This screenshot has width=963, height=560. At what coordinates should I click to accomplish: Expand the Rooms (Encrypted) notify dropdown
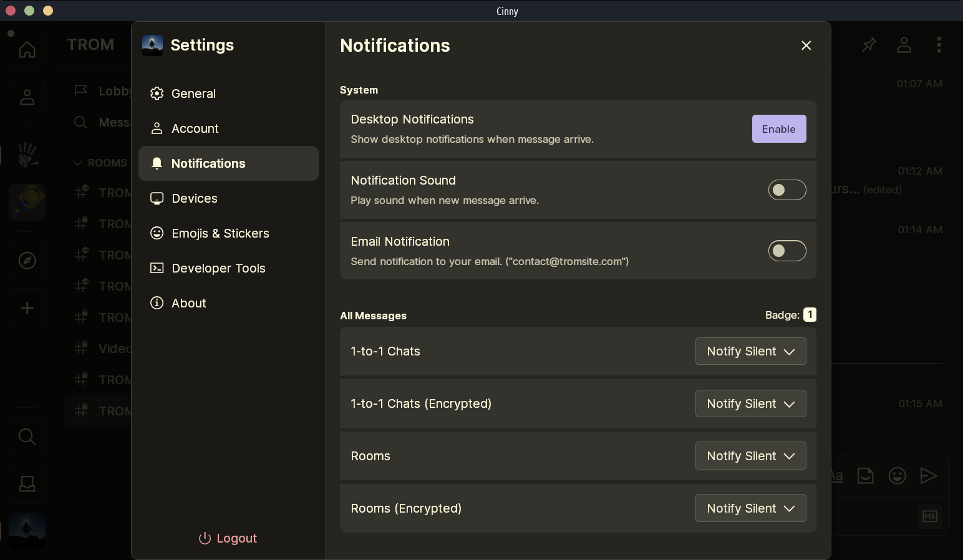coord(750,508)
